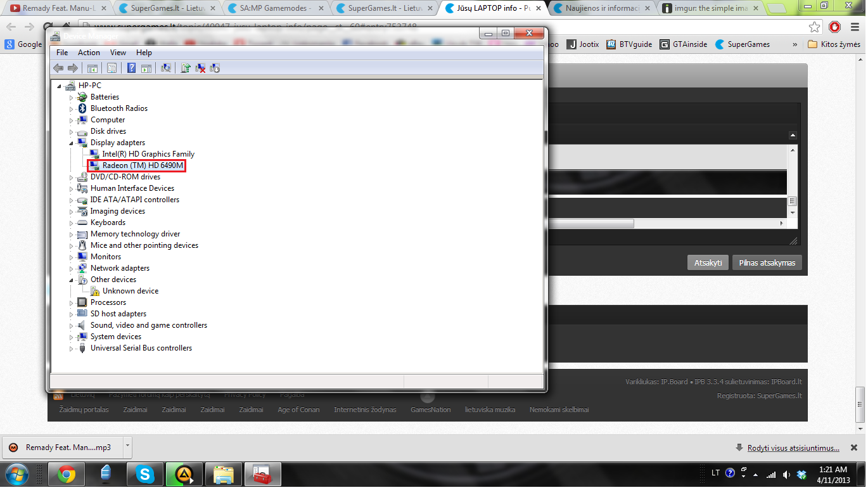Open the GTAinside bookmark
Viewport: 868px width, 490px height.
(x=684, y=44)
